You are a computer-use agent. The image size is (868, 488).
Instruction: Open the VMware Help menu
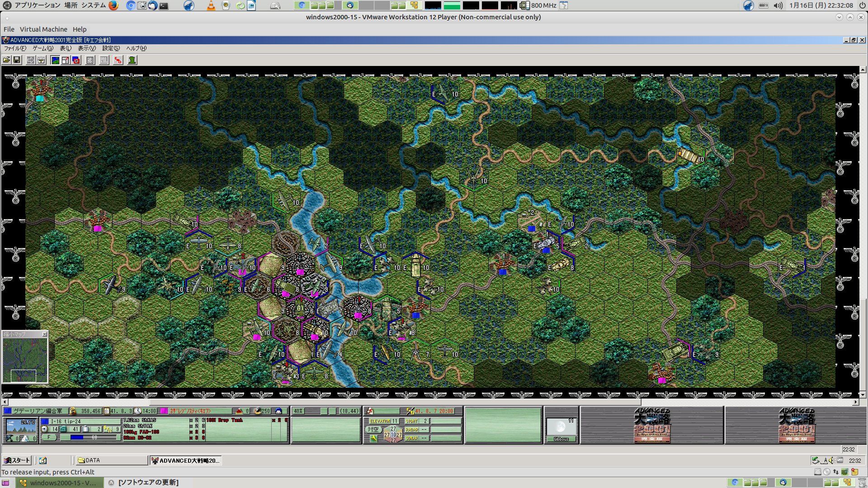point(80,29)
